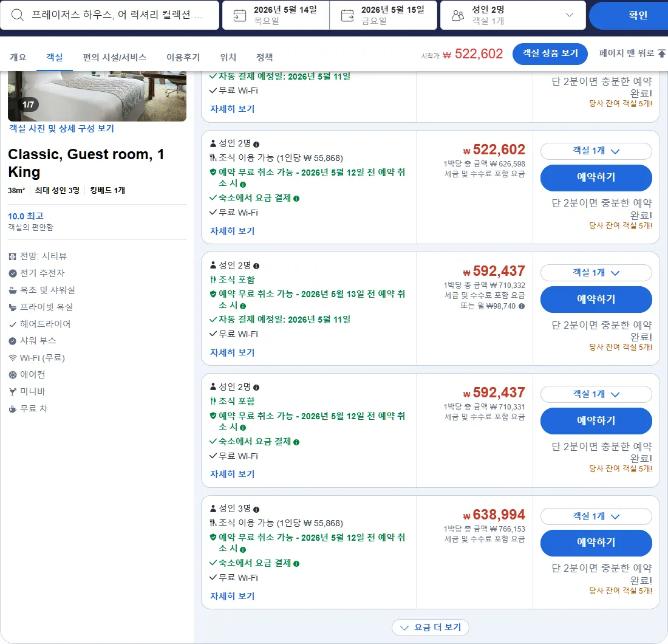
Task: Click 예약하기 in the ₩710,332 total card
Action: coord(596,299)
